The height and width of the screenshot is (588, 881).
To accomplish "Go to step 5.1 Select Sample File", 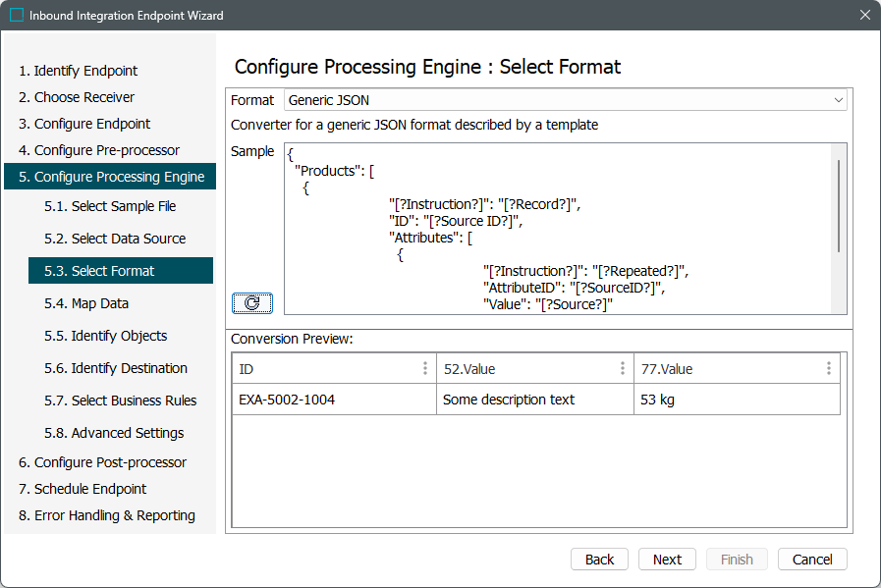I will 124,206.
